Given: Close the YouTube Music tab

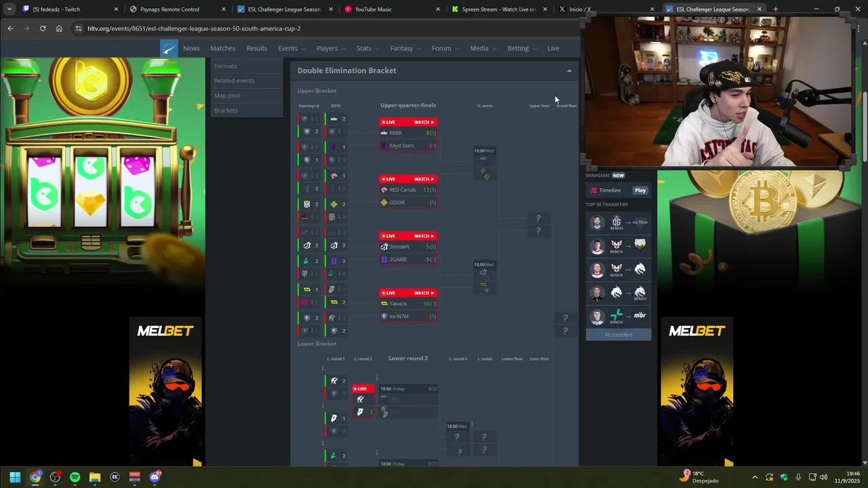Looking at the screenshot, I should (438, 9).
